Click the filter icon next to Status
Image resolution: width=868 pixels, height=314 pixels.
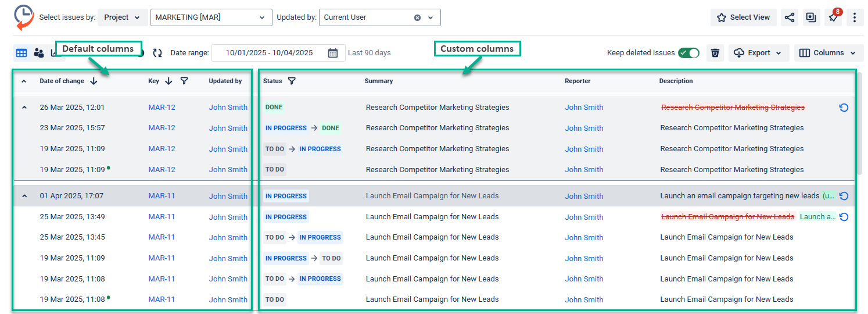[x=292, y=81]
